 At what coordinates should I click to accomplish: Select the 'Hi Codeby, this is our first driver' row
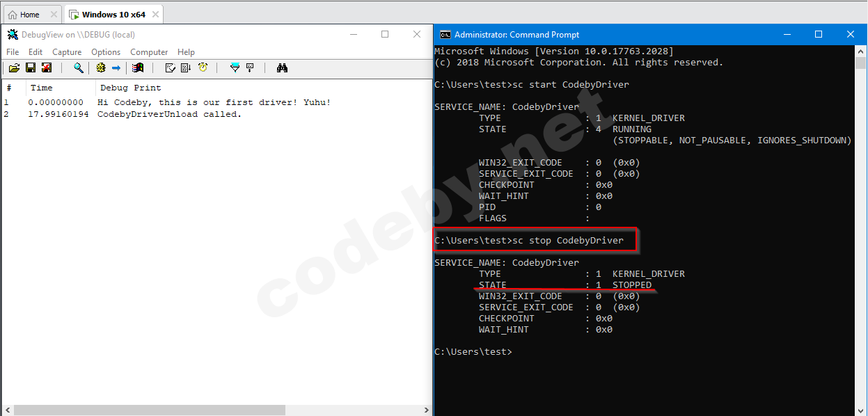(x=216, y=102)
